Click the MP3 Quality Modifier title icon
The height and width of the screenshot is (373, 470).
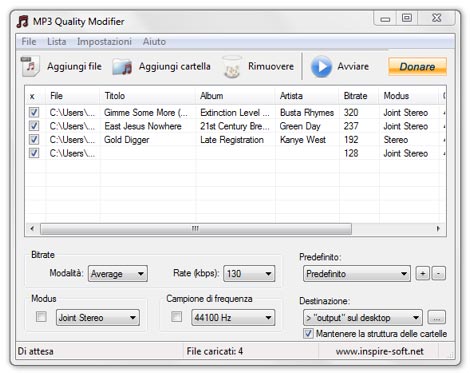click(x=23, y=22)
